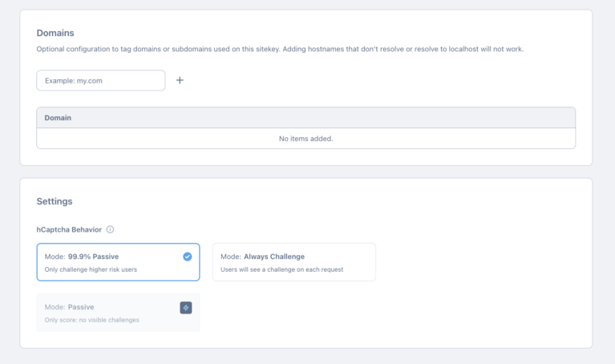Click 'Only score: no visible challenges' text
This screenshot has width=615, height=364.
click(x=91, y=320)
